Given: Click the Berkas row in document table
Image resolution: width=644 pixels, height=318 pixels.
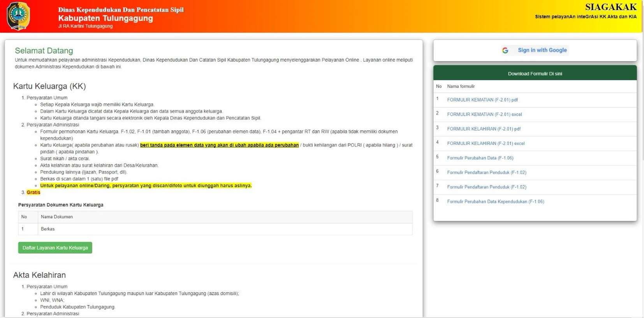Looking at the screenshot, I should click(215, 229).
